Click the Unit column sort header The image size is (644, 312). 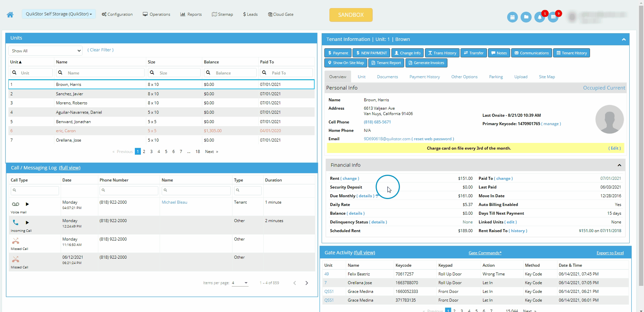pyautogui.click(x=16, y=62)
